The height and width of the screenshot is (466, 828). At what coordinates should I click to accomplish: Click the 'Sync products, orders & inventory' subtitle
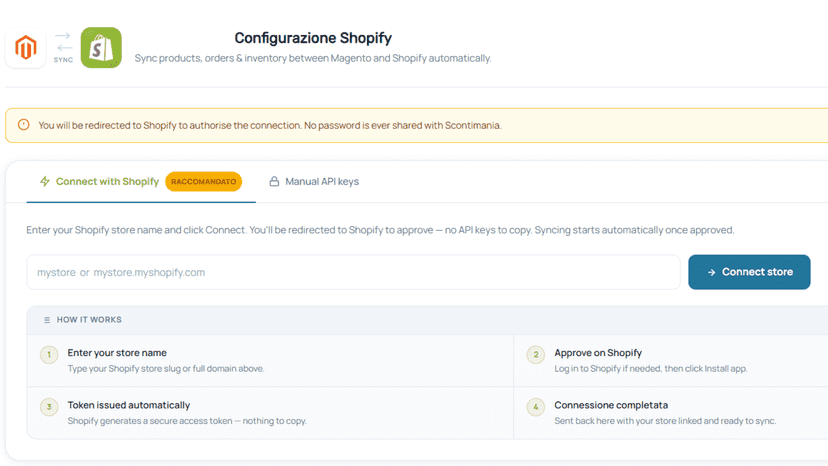[313, 58]
